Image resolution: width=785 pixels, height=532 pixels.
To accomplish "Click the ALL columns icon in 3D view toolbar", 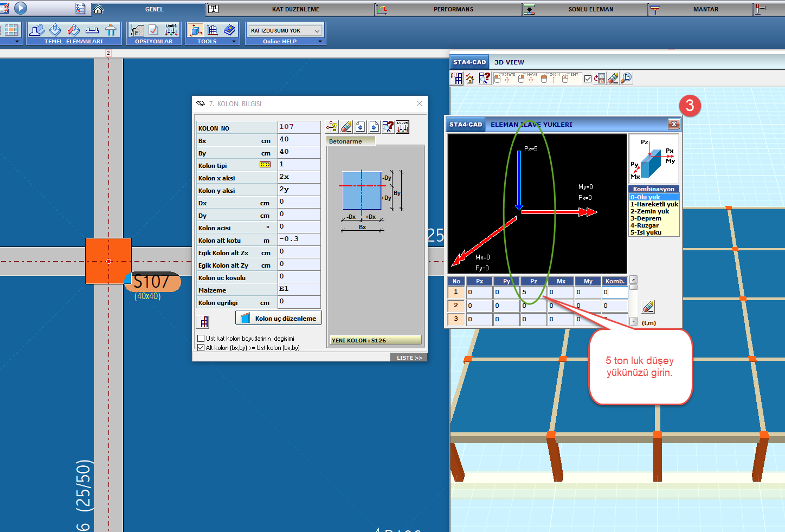I will 456,79.
